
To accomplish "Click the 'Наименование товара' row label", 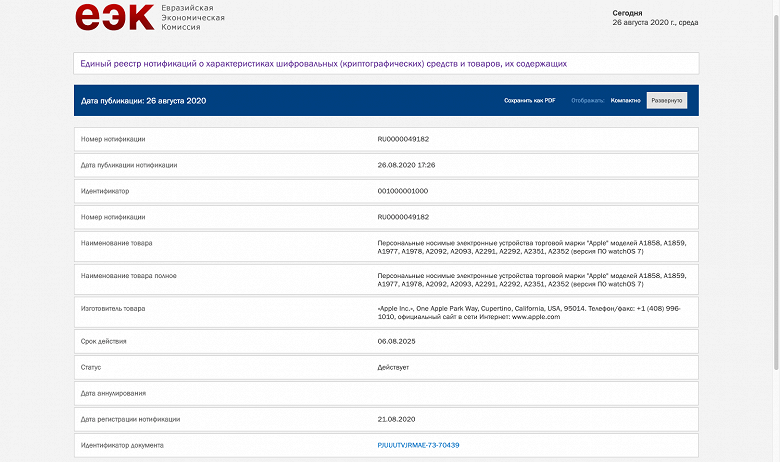I will point(117,243).
